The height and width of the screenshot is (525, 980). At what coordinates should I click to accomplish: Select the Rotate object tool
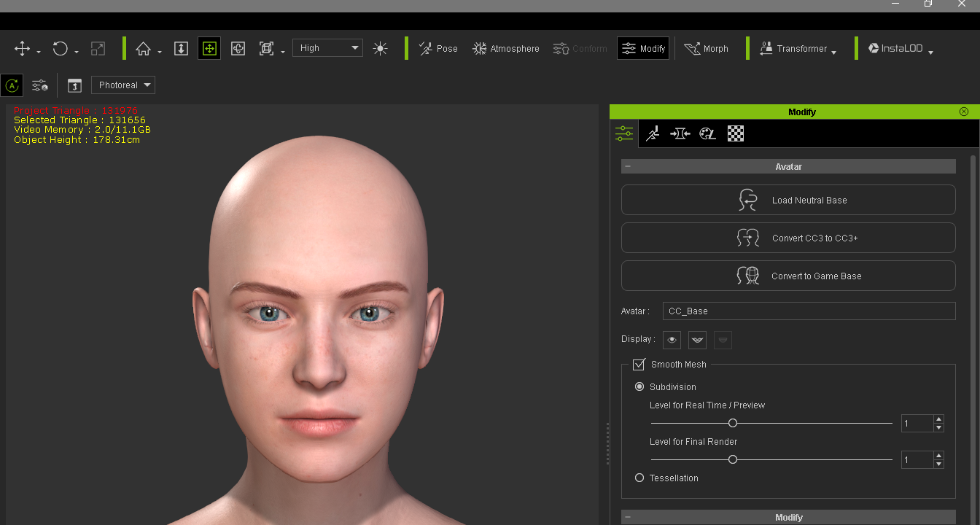(61, 49)
